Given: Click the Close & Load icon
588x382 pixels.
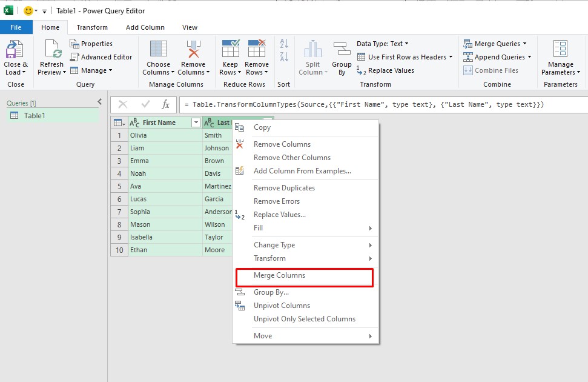Looking at the screenshot, I should (15, 50).
